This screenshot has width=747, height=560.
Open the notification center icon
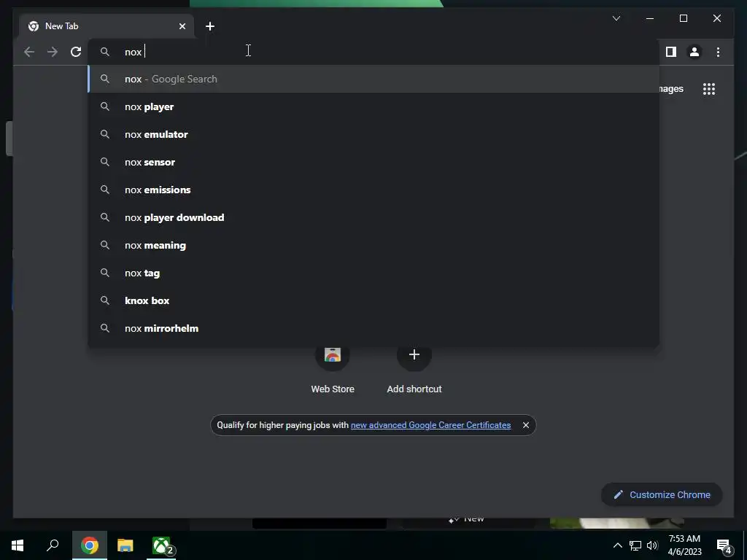(x=724, y=545)
